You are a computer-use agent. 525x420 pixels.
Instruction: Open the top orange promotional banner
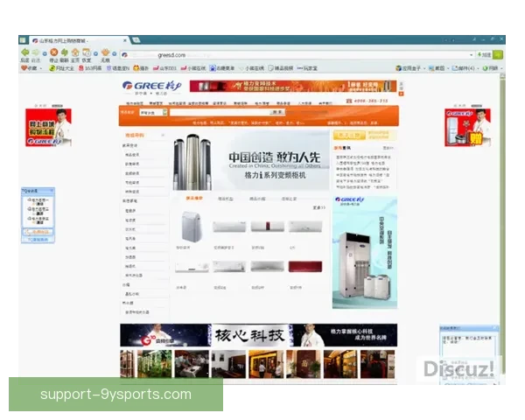pyautogui.click(x=293, y=86)
